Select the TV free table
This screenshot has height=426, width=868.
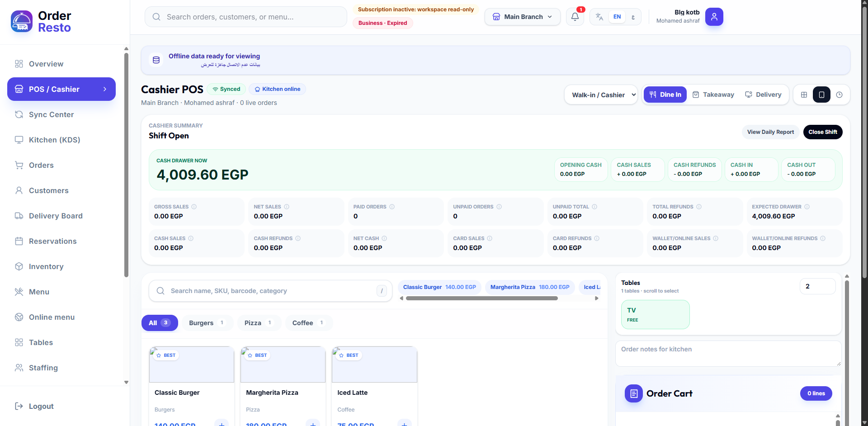click(x=655, y=314)
